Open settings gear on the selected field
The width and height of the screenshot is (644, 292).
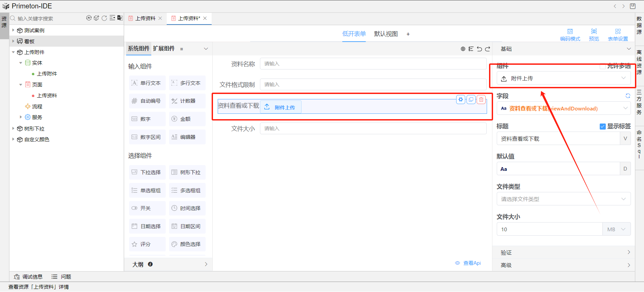461,100
